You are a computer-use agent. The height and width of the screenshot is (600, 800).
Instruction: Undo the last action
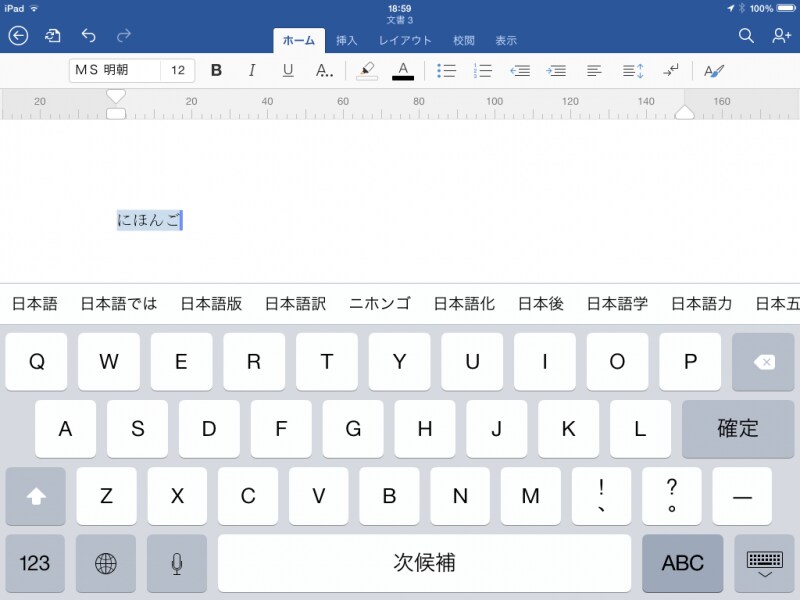click(x=90, y=35)
